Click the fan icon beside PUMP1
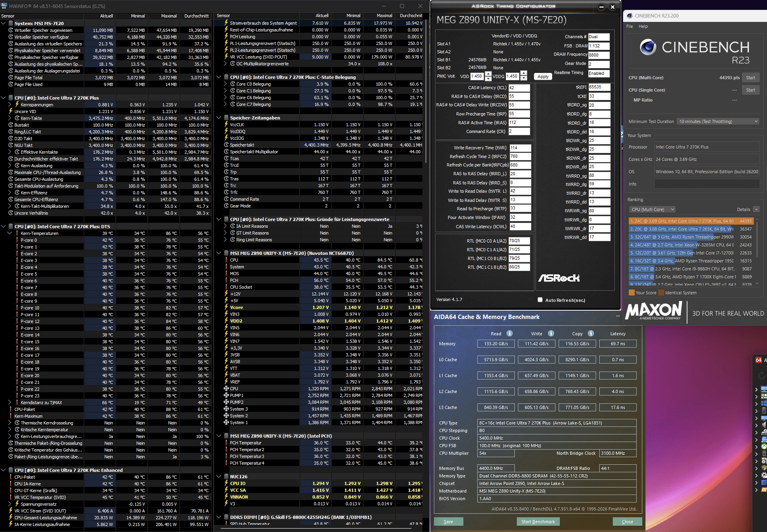Viewport: 767px width, 532px height. [x=226, y=395]
